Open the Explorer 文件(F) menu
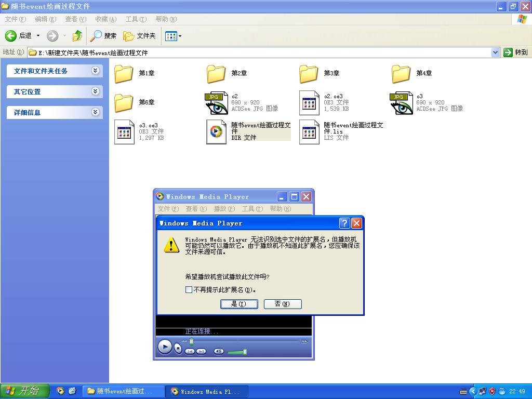 [x=15, y=19]
